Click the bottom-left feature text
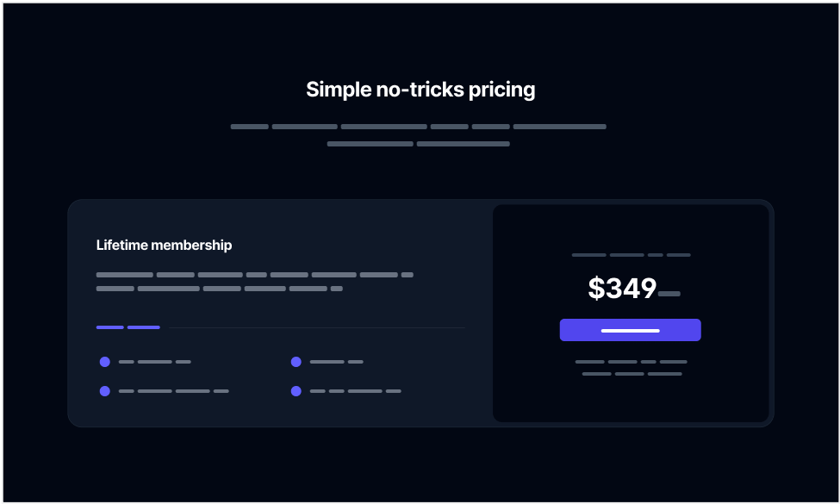 click(173, 391)
